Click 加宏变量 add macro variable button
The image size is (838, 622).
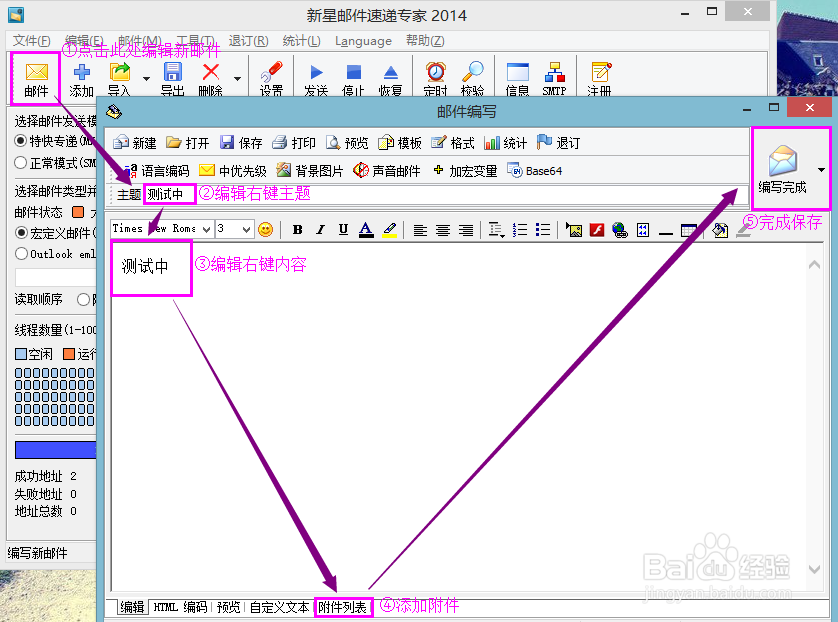point(465,171)
